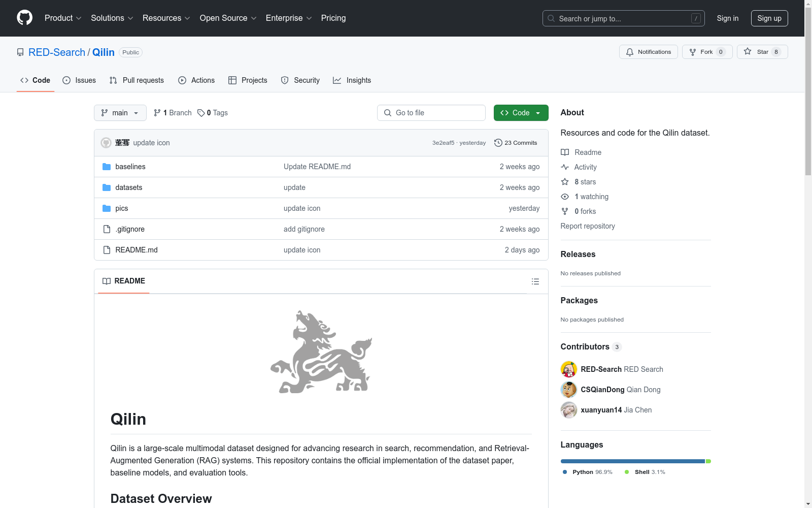Click the xuanyuan14 contributor avatar
This screenshot has height=508, width=812.
569,410
